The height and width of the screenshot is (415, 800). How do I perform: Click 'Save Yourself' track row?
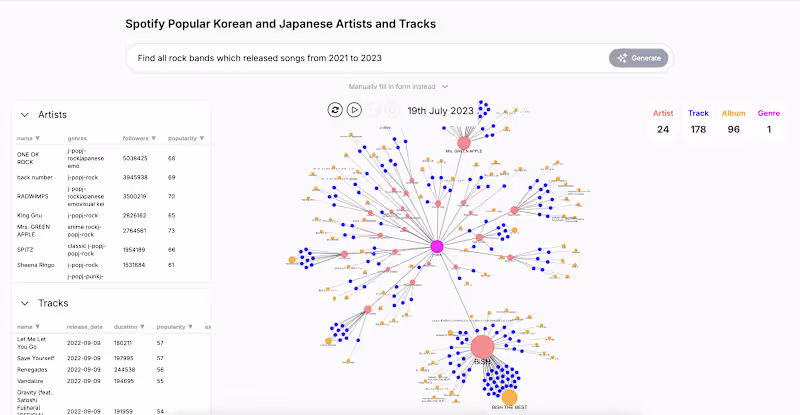point(111,358)
